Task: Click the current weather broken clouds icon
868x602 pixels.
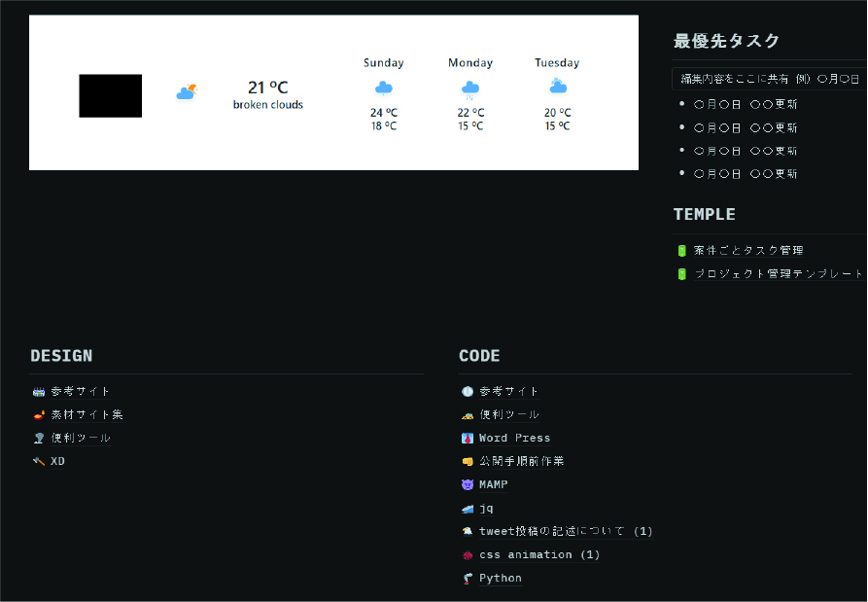Action: click(186, 93)
